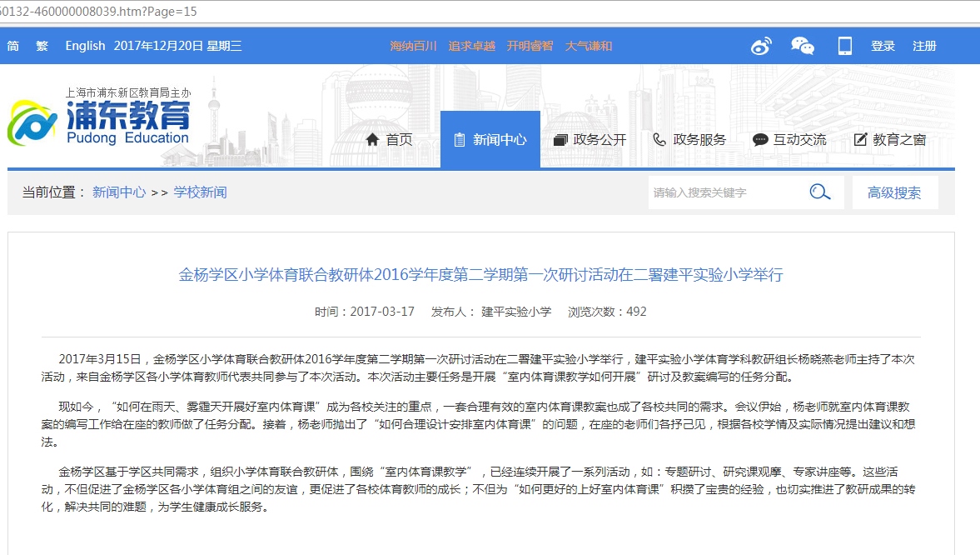Click the browser address bar URL
980x555 pixels.
(98, 12)
